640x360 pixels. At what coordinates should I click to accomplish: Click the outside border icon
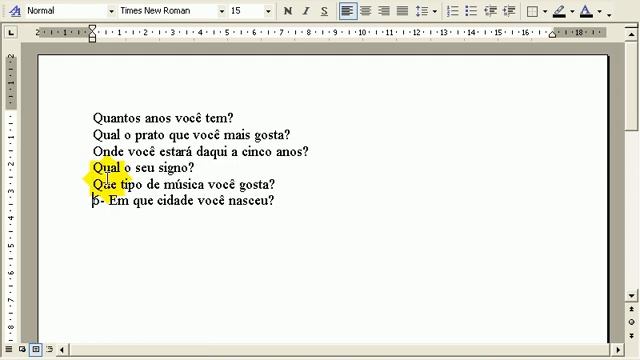[532, 11]
